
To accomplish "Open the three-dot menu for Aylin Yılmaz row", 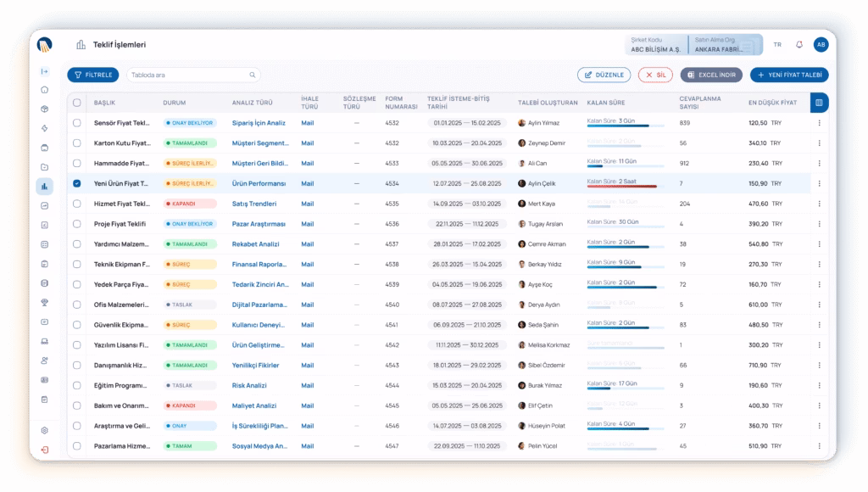I will [819, 123].
